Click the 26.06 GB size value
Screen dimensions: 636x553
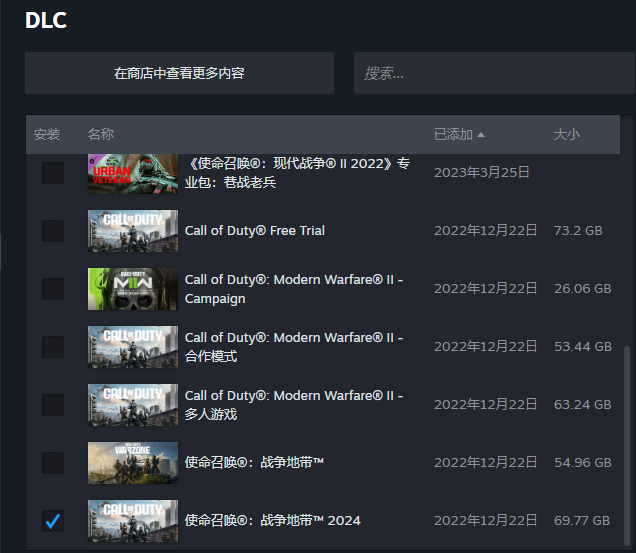[x=582, y=288]
